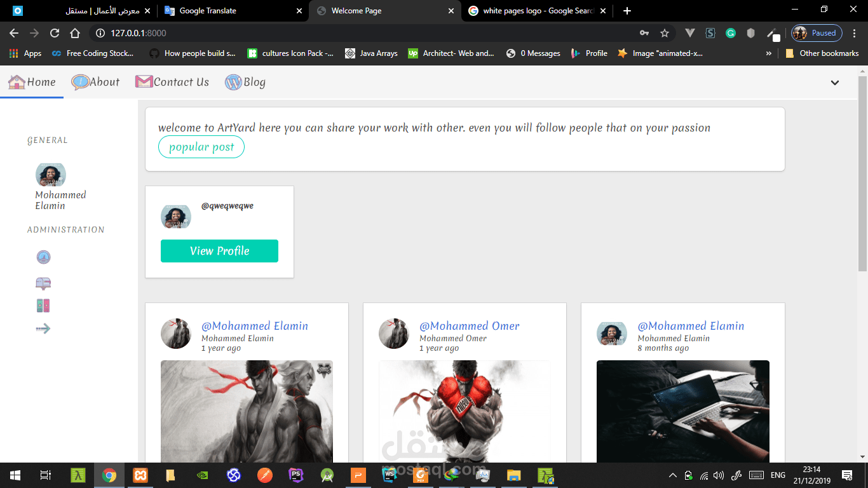Image resolution: width=868 pixels, height=488 pixels.
Task: Open the Chrome three-dot menu
Action: (x=855, y=33)
